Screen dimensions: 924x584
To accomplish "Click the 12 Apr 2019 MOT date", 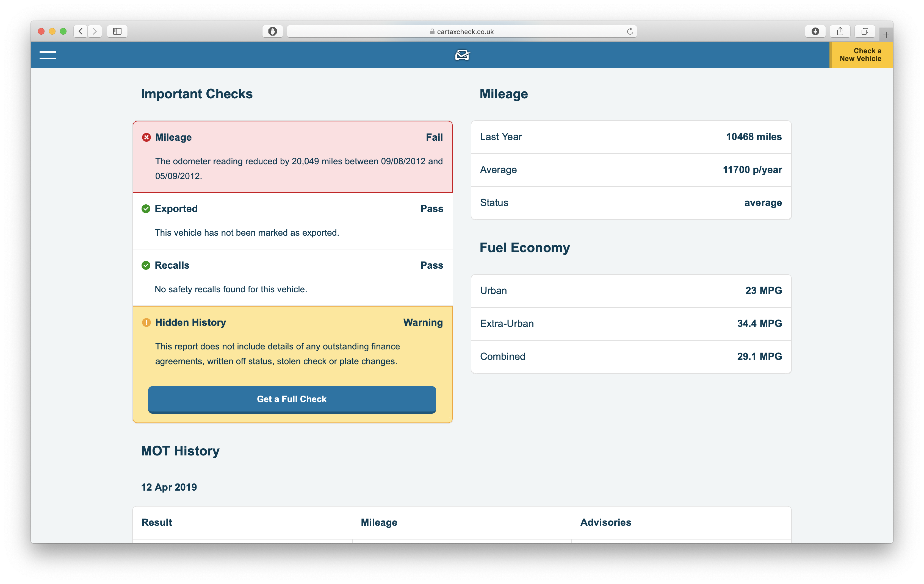I will tap(169, 487).
